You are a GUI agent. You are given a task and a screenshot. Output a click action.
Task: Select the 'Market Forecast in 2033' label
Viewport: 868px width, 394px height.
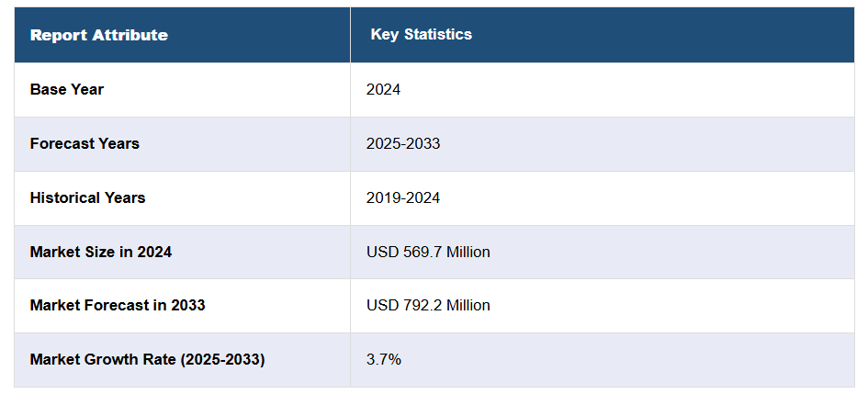tap(118, 305)
